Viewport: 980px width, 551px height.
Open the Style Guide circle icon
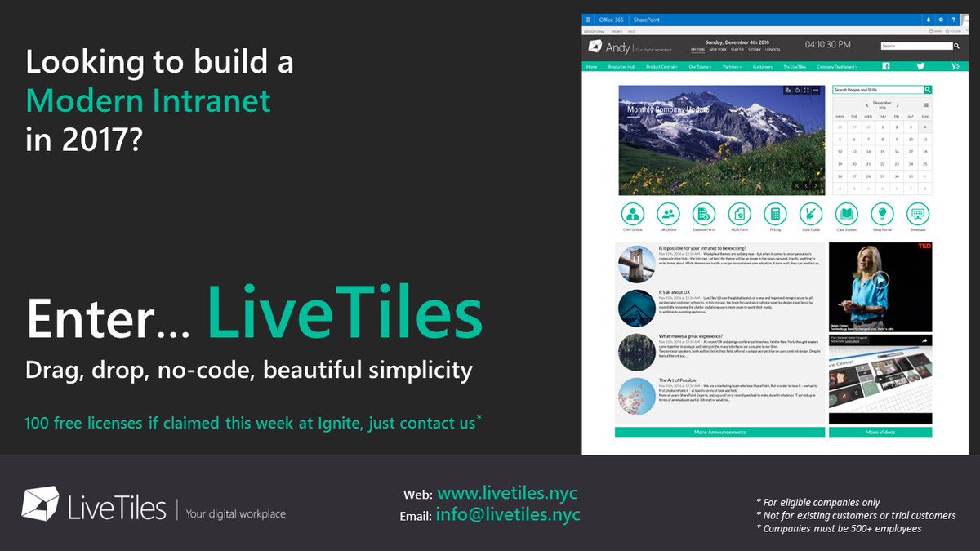[x=810, y=214]
